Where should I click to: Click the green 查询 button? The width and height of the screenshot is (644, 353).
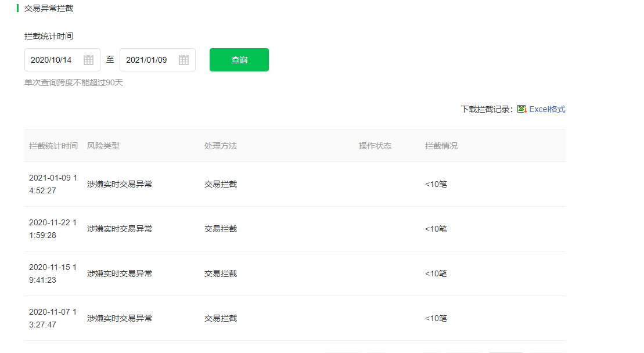coord(239,60)
